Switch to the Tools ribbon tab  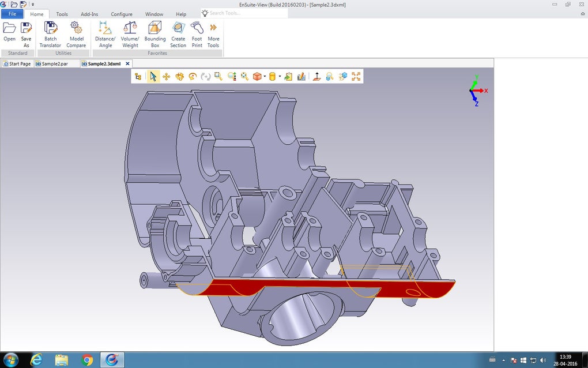pos(62,14)
